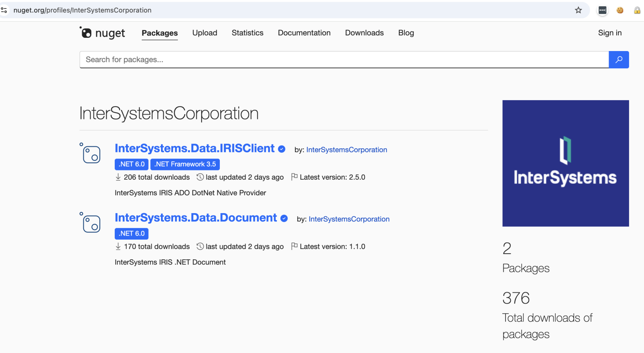Click the nuget logo in header
644x353 pixels.
102,33
